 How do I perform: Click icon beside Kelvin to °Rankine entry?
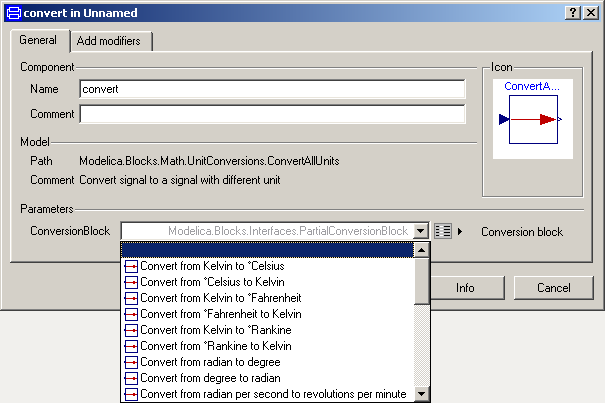coord(130,330)
